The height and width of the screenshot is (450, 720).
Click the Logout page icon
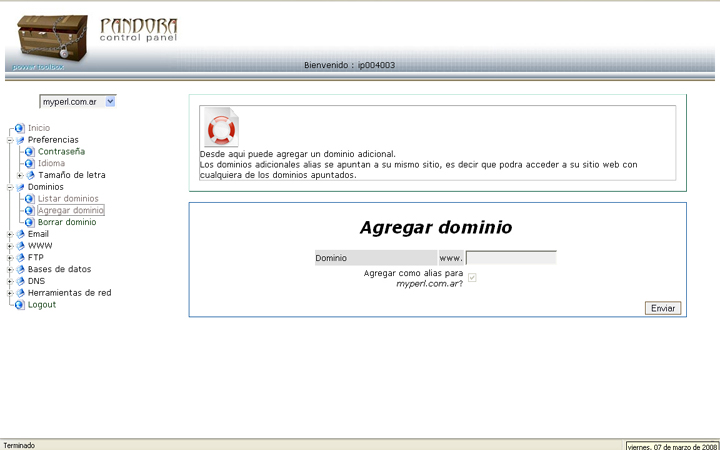[x=19, y=305]
